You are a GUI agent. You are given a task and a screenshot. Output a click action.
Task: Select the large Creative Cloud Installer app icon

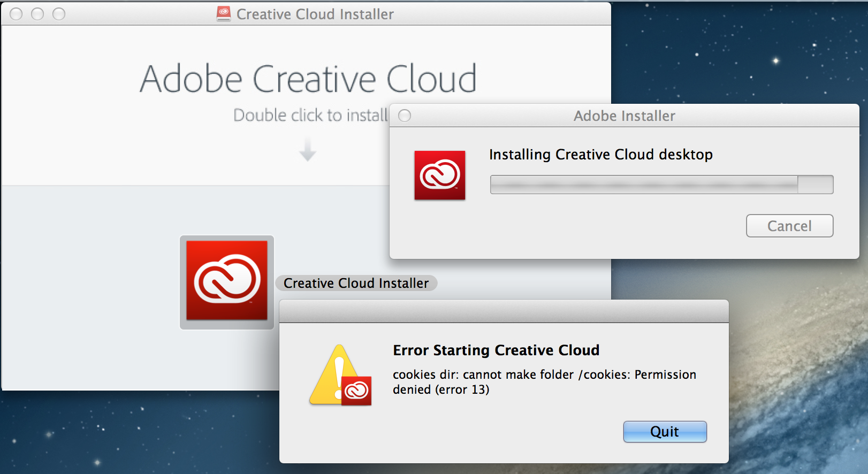(x=227, y=282)
